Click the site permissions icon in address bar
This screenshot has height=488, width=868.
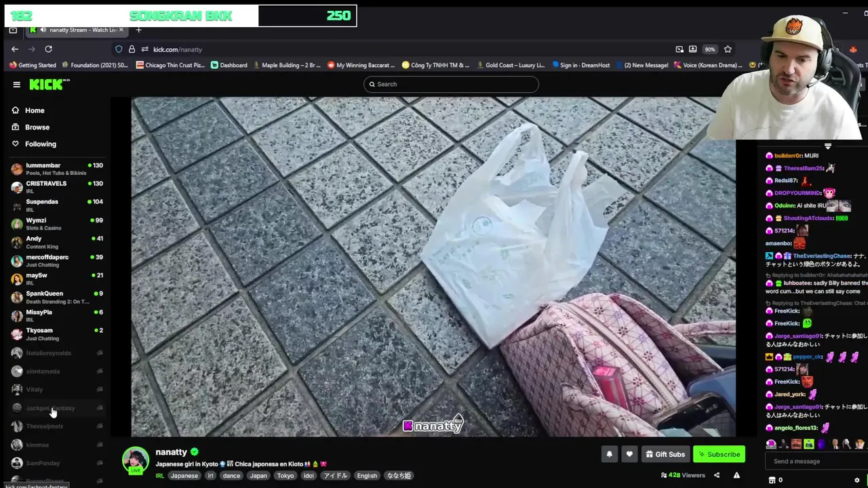point(144,49)
